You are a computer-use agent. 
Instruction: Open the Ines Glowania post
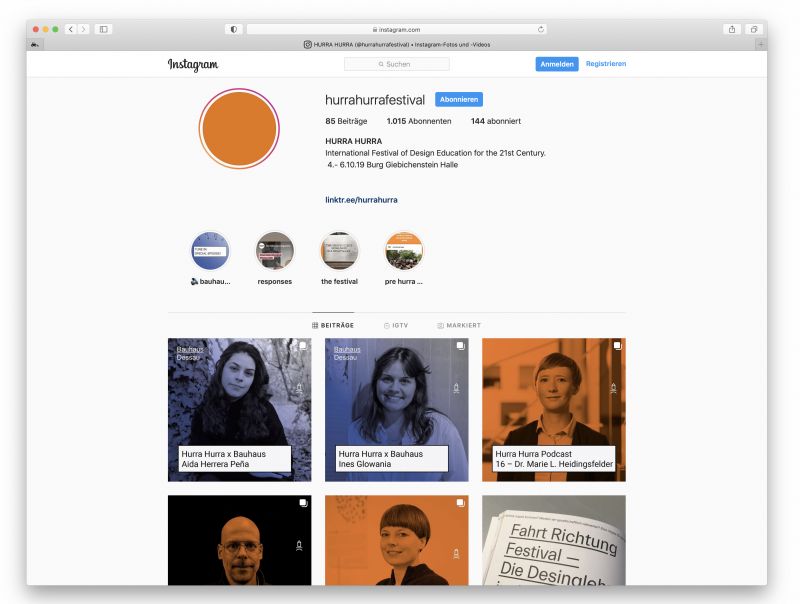click(396, 410)
